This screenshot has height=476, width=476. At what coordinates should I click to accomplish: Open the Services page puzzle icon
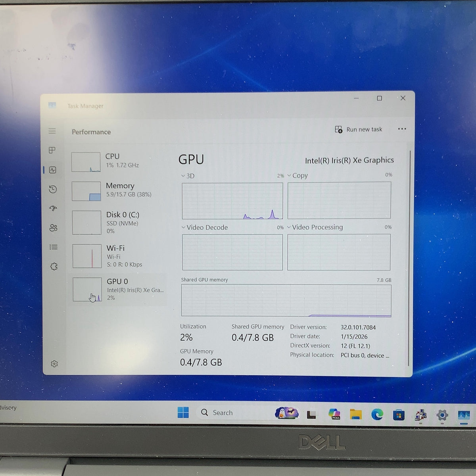tap(54, 267)
